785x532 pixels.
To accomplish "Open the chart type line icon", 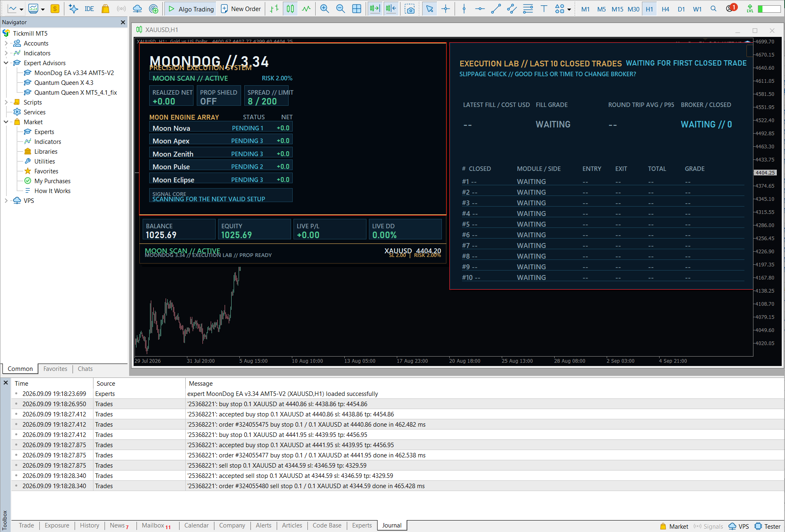I will [12, 9].
